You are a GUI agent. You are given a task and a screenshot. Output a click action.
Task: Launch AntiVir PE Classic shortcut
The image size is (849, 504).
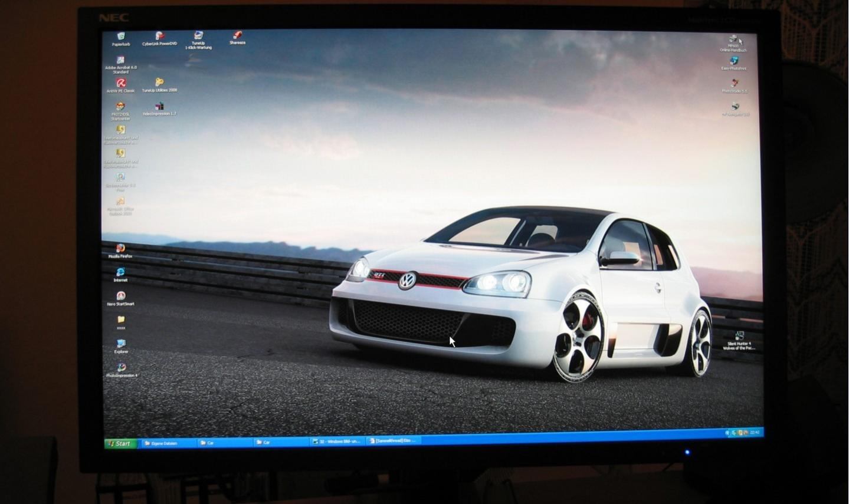[x=121, y=86]
